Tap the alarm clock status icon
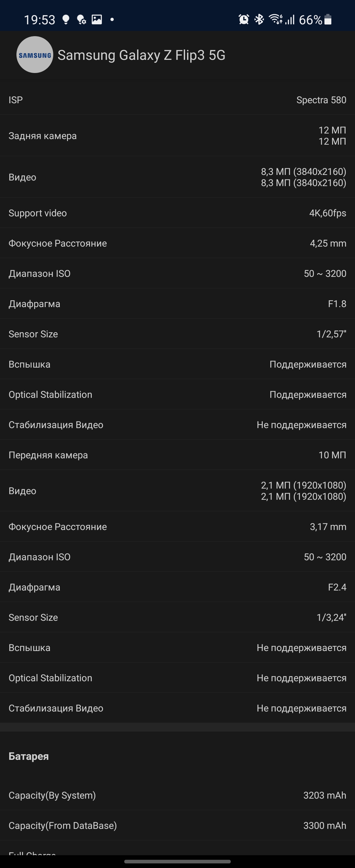Screen dimensions: 355x868 (244, 19)
